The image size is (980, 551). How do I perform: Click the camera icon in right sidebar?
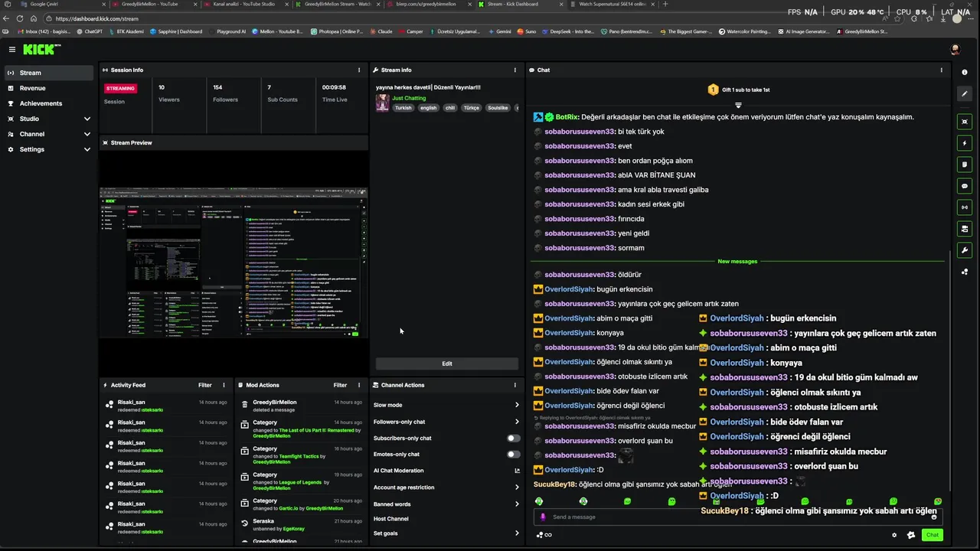(x=965, y=228)
